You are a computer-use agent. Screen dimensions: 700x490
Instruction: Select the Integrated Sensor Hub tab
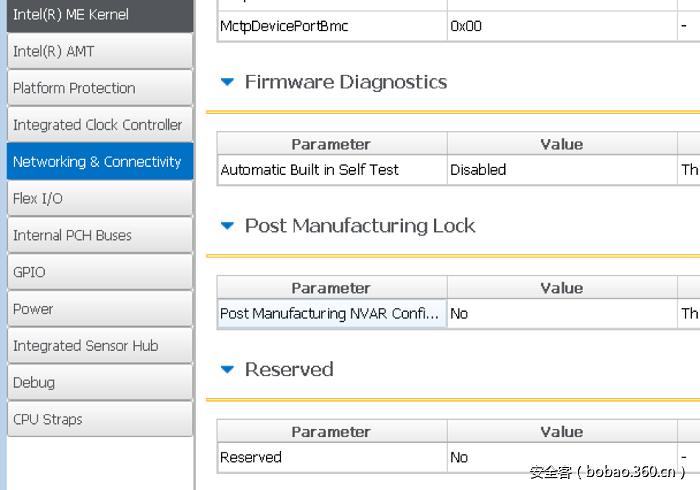[x=97, y=346]
